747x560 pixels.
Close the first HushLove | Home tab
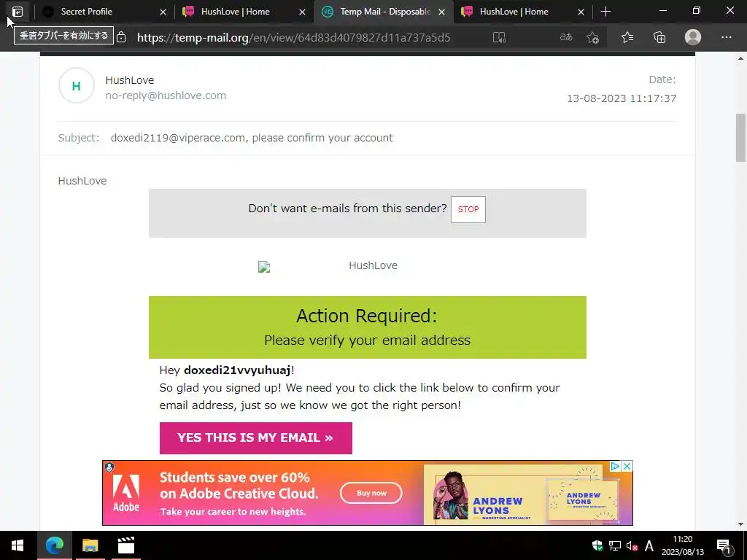(x=302, y=12)
